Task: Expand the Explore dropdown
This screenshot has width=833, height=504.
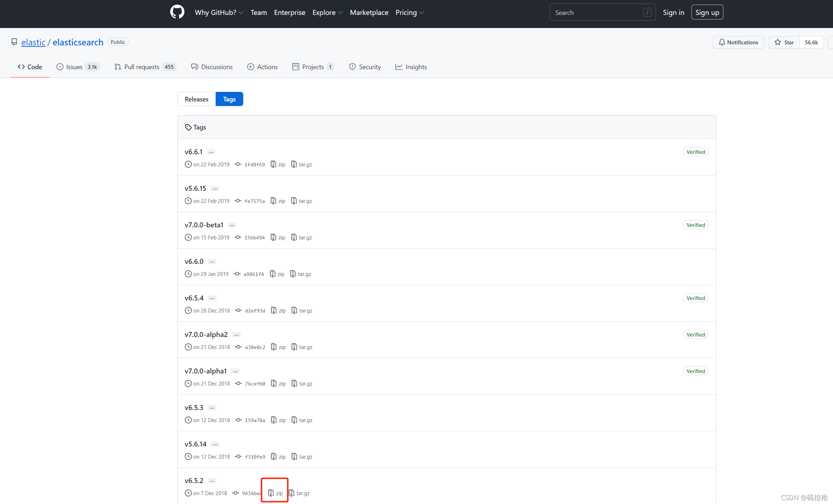Action: tap(327, 12)
